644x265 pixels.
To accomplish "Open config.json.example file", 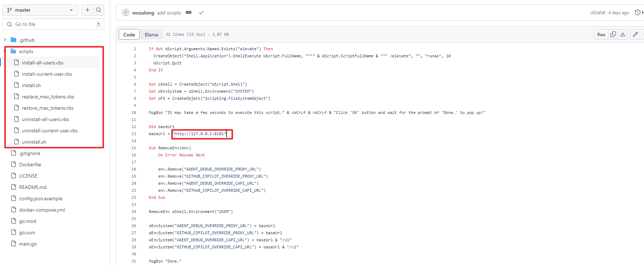I will [x=41, y=198].
